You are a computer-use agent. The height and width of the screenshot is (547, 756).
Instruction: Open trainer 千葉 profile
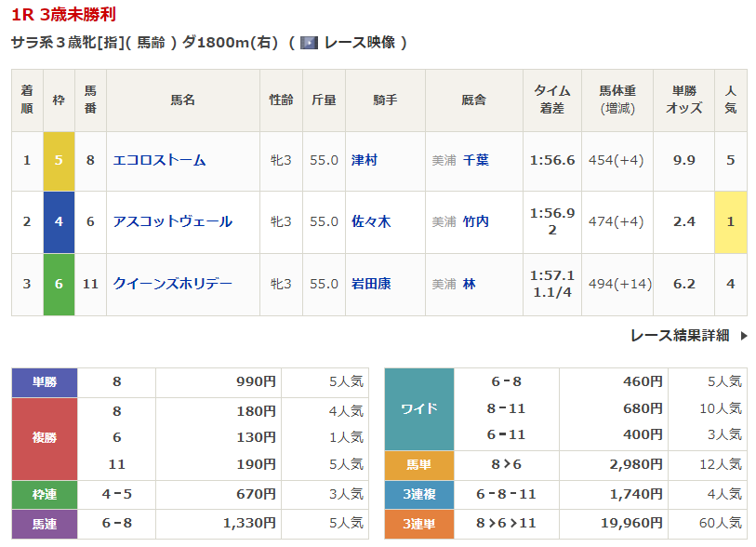tap(475, 160)
